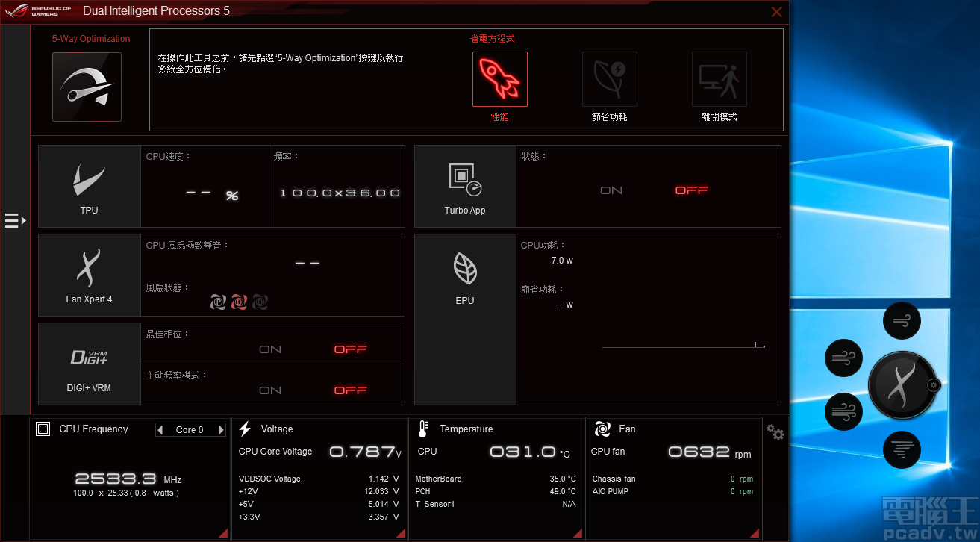Click the circular Fan Xpert desktop widget

click(902, 385)
